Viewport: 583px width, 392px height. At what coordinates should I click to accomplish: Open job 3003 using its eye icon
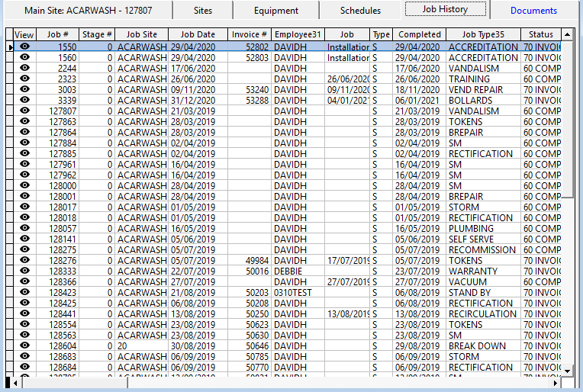tap(24, 89)
